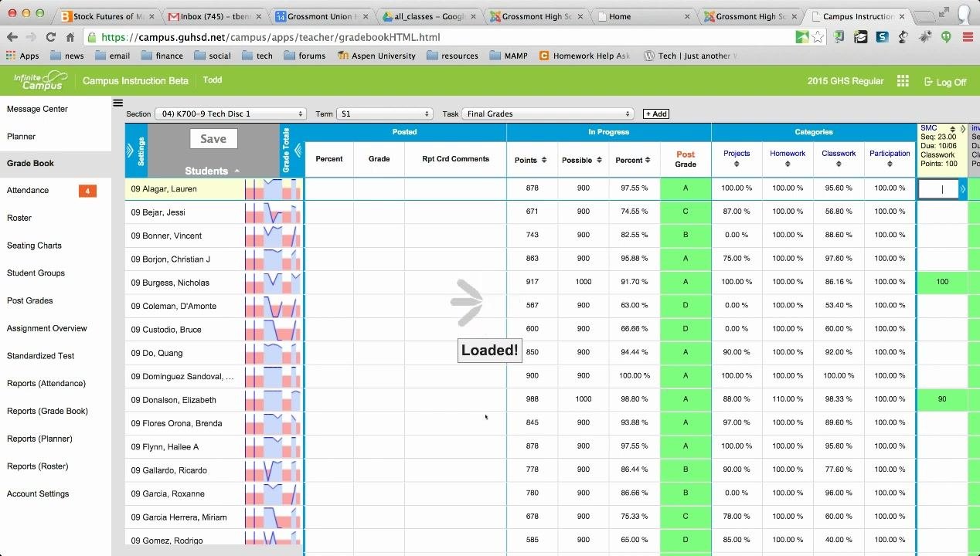Click the Post Grade column header
The height and width of the screenshot is (556, 980).
(686, 159)
